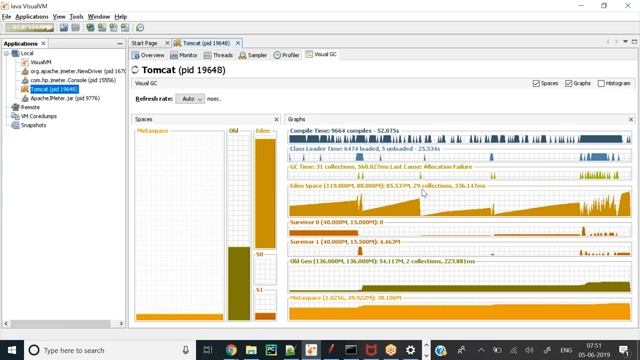
Task: Click the first green Add JMX Connection icon
Action: [x=90, y=28]
